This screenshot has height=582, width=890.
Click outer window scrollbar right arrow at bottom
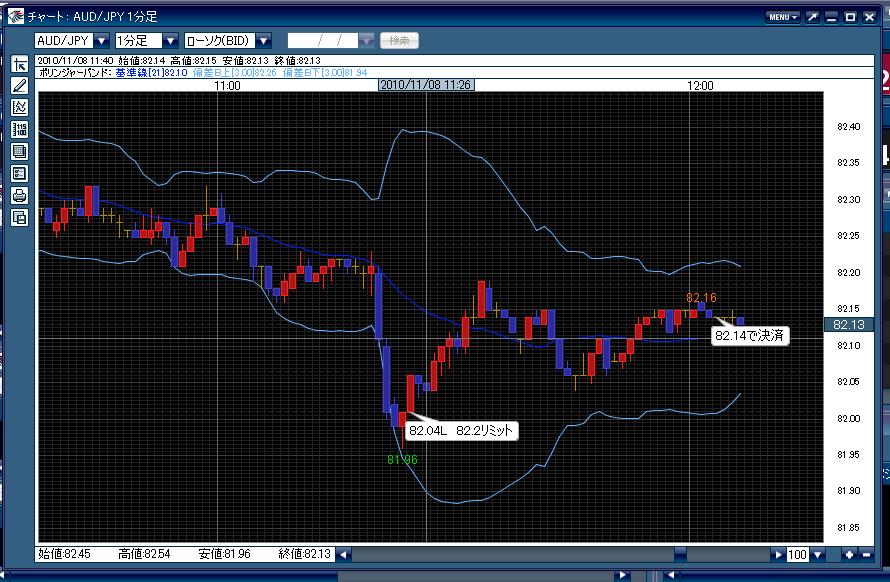(623, 576)
